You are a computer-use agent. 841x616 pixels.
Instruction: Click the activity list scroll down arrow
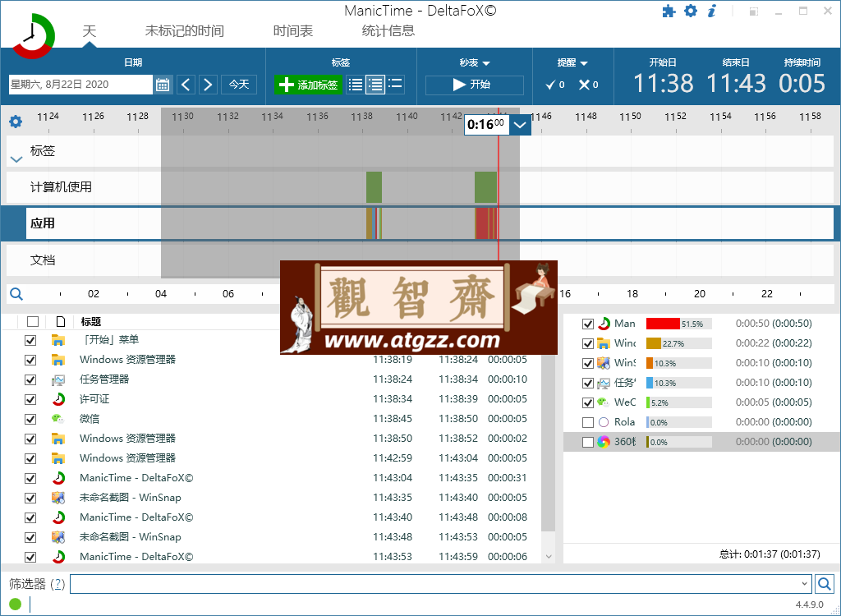pyautogui.click(x=548, y=556)
